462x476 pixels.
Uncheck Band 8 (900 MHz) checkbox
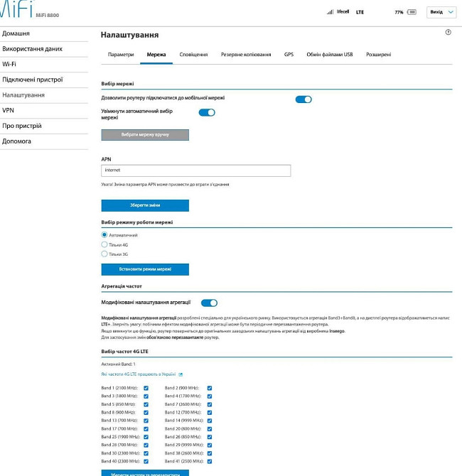click(146, 413)
